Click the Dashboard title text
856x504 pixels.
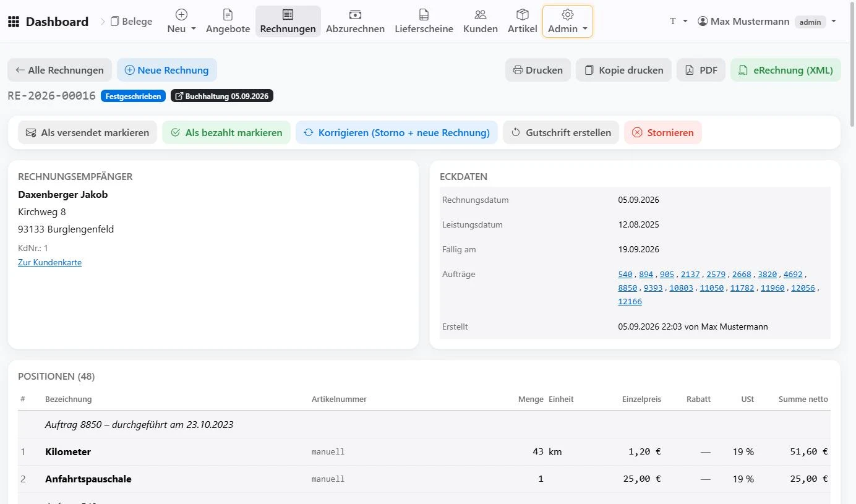pos(57,22)
